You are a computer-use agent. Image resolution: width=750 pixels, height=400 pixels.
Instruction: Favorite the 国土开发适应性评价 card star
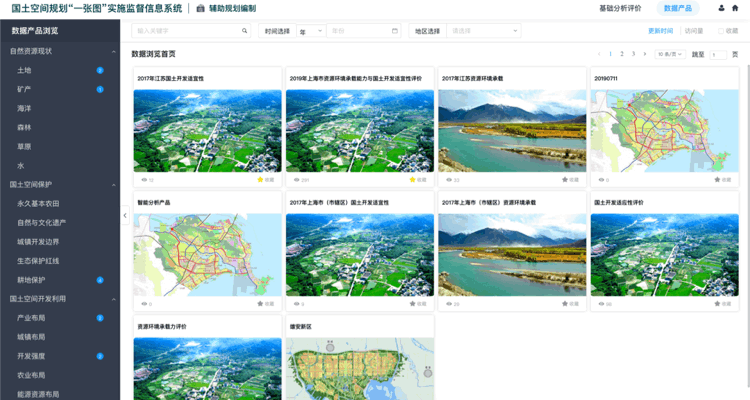[717, 303]
